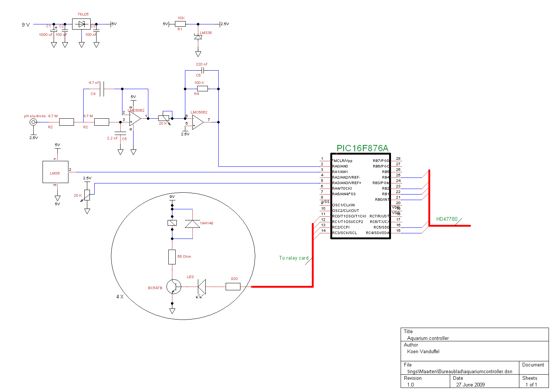Click the RA3/AN3/VREF+ pin label
The image size is (553, 392).
pos(347,183)
